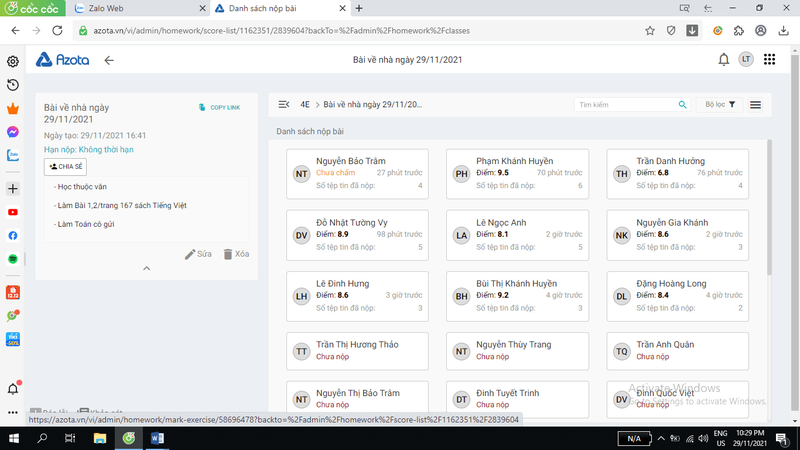The image size is (800, 450).
Task: Open the Azota apps grid menu
Action: pos(769,59)
